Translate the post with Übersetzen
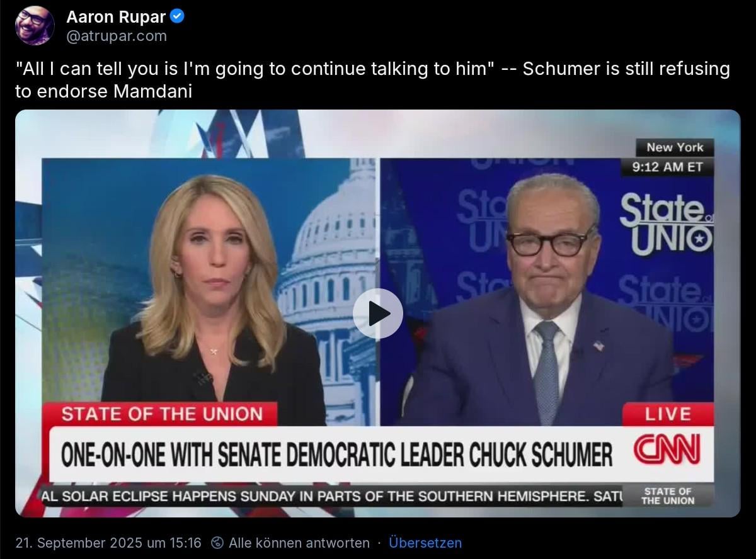The image size is (756, 559). (425, 543)
